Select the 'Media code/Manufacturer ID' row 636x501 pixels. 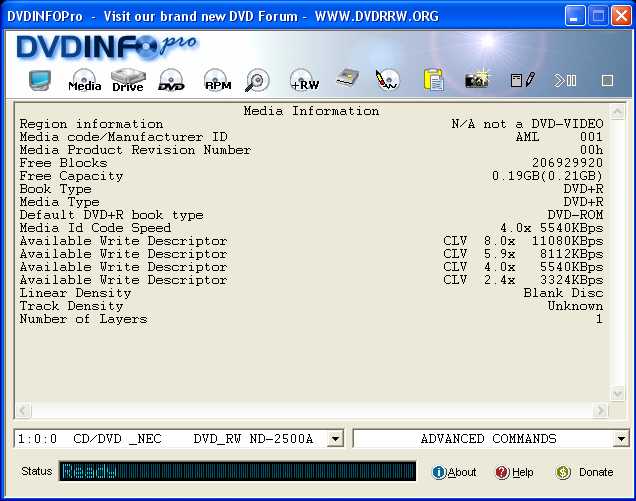tap(311, 137)
